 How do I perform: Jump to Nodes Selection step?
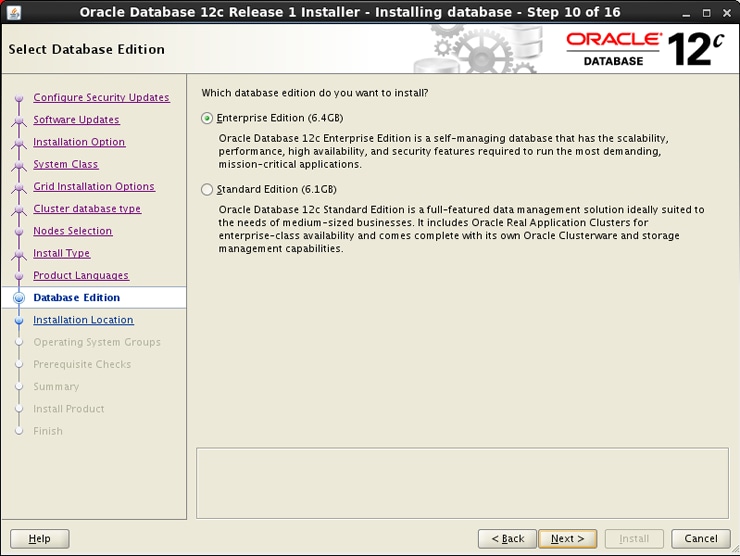(x=73, y=230)
